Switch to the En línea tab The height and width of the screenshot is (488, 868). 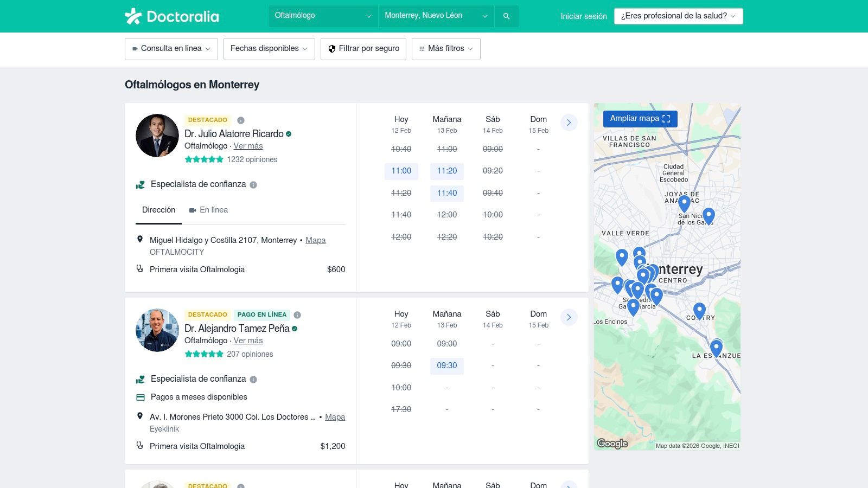coord(208,210)
